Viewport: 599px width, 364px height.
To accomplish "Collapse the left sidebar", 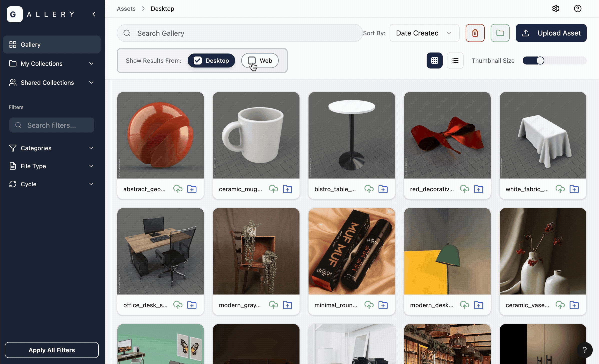I will click(94, 14).
